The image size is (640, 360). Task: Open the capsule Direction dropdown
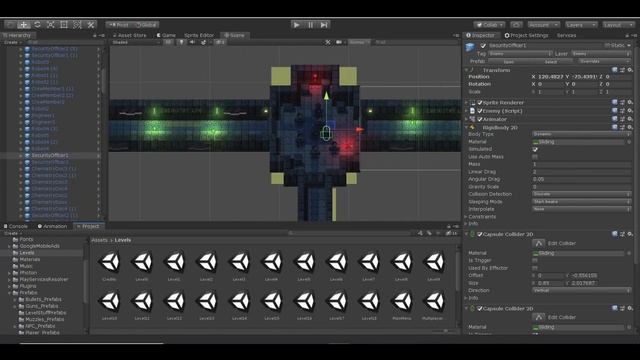point(582,290)
